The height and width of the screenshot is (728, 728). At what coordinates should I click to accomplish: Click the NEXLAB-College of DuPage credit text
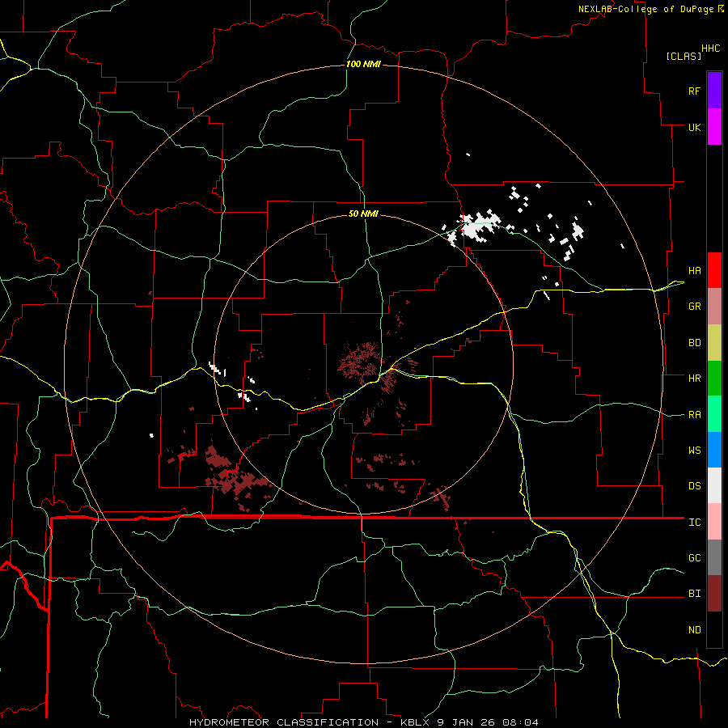click(x=645, y=9)
